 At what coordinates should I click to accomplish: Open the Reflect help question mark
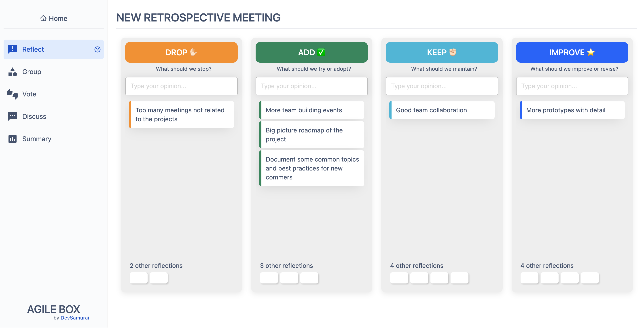coord(97,49)
